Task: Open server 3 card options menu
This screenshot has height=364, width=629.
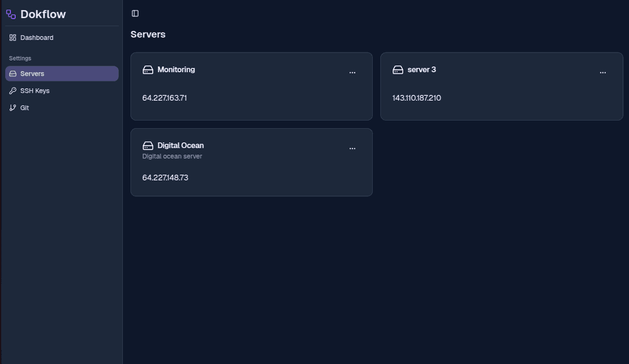Action: 603,73
